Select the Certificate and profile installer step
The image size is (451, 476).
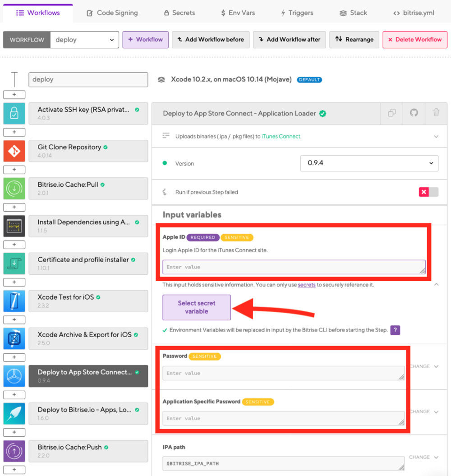click(x=88, y=263)
